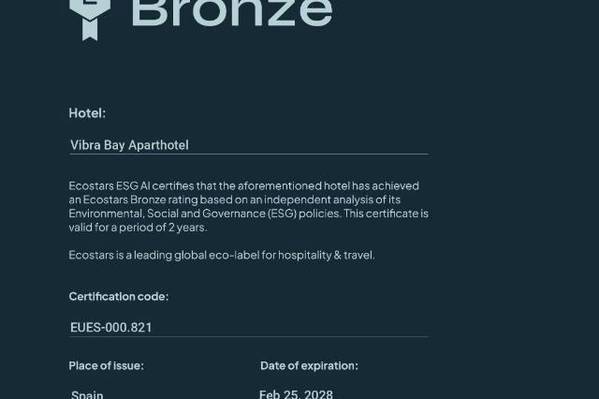Select the Place of issue: label
This screenshot has height=399, width=599.
[x=106, y=366]
